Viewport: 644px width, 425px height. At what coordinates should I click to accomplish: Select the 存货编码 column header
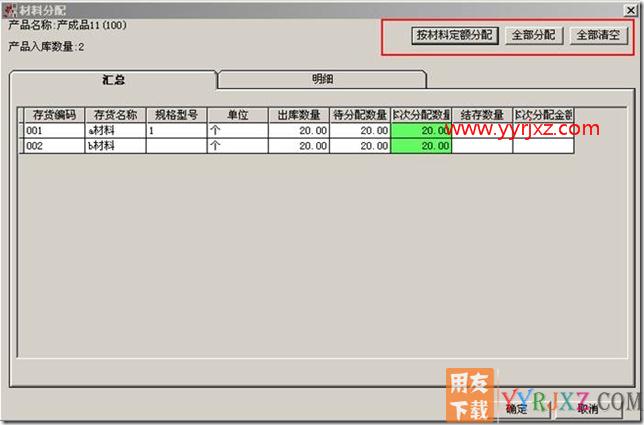pos(54,115)
